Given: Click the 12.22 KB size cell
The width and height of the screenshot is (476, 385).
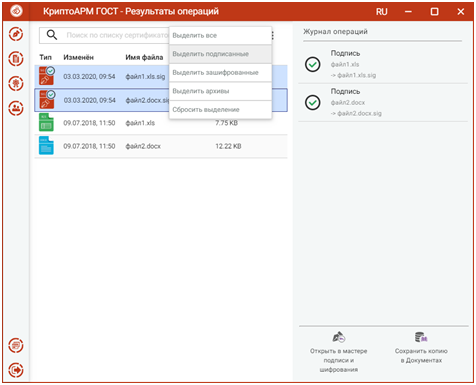Looking at the screenshot, I should tap(228, 146).
